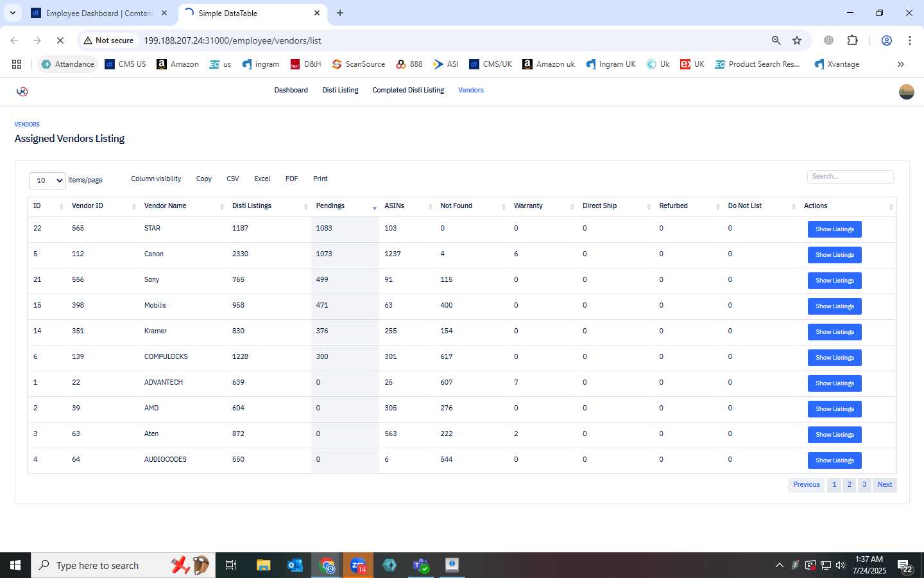Click the site logo icon

click(x=22, y=91)
